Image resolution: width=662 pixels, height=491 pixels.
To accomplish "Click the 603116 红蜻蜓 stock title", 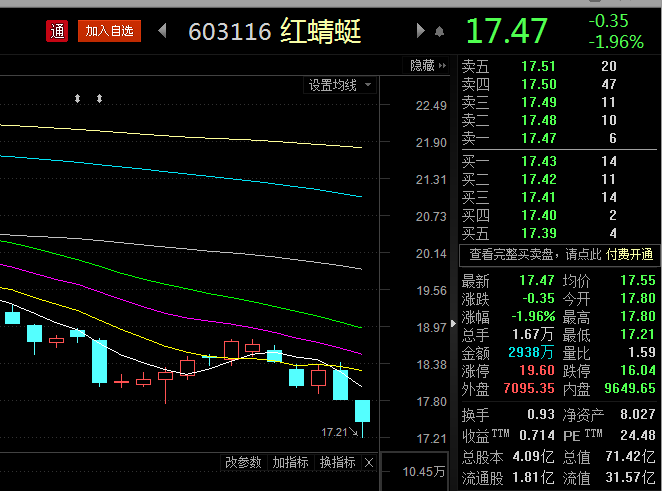I will tap(275, 32).
